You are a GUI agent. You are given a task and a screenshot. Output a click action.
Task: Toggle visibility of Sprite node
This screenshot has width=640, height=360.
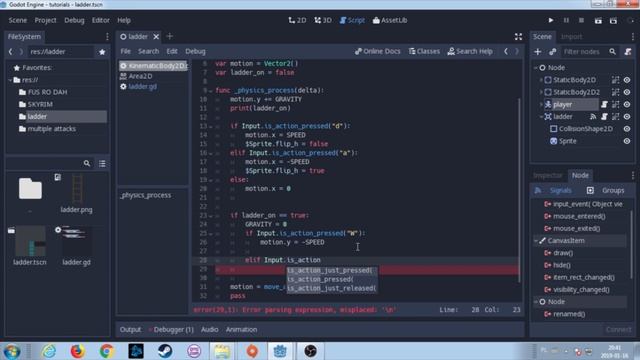point(627,141)
